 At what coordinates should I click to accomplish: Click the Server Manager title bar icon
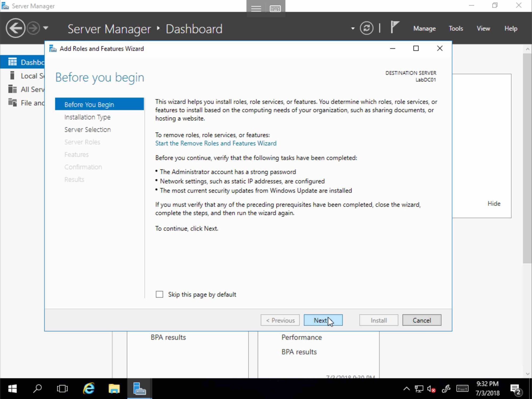5,6
